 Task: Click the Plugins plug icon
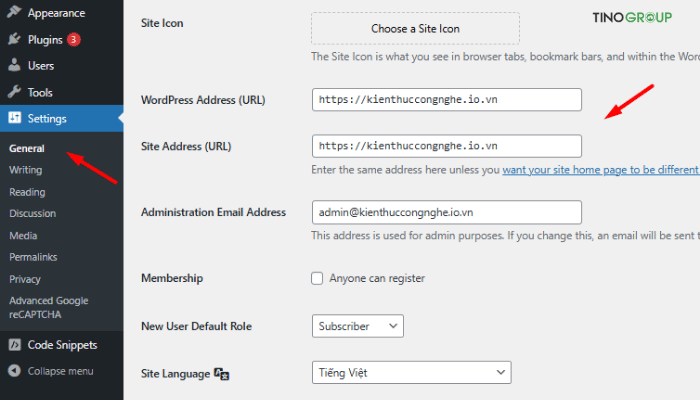point(14,39)
